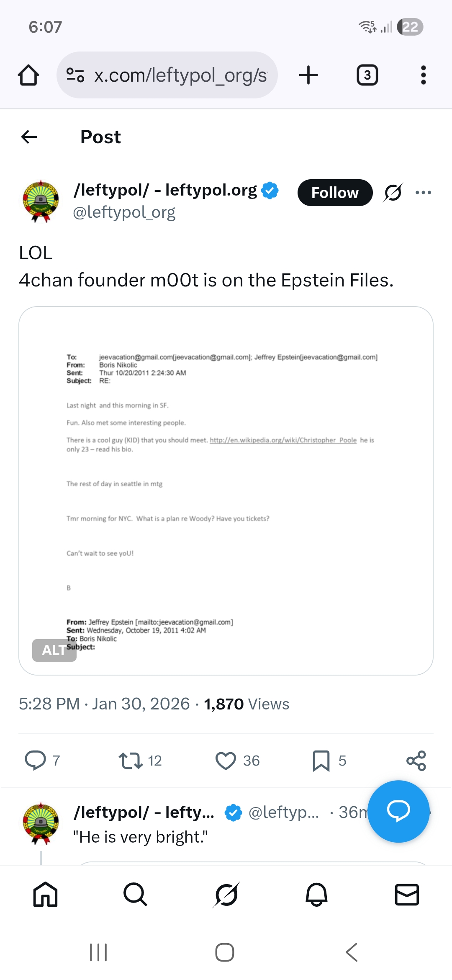Open site info icon in address bar
Image resolution: width=452 pixels, height=980 pixels.
pyautogui.click(x=75, y=75)
